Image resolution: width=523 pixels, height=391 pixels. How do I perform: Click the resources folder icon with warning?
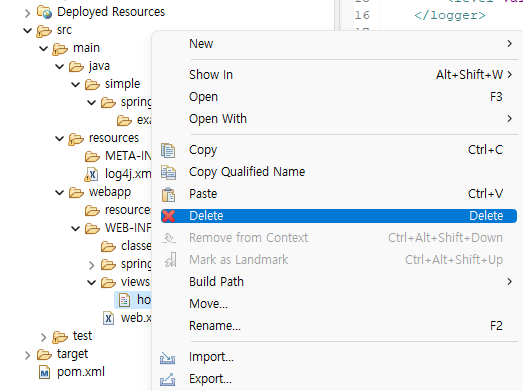click(x=76, y=139)
